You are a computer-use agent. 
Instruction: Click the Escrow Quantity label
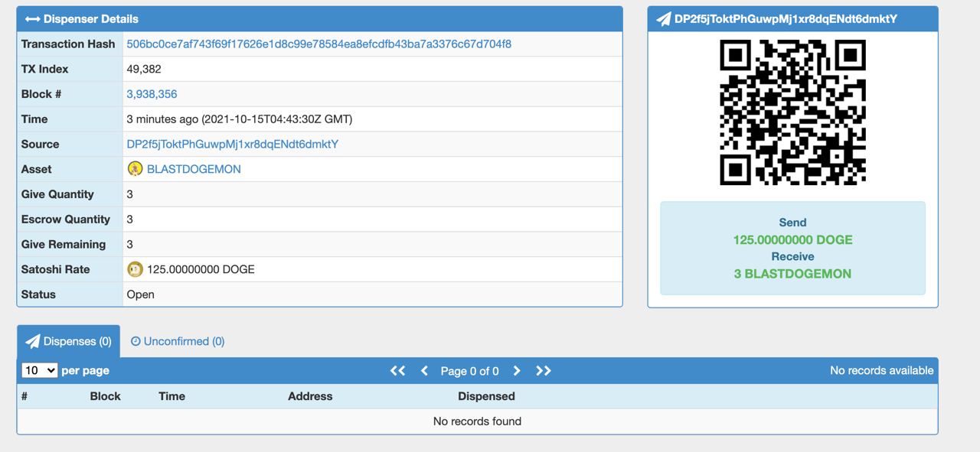66,219
